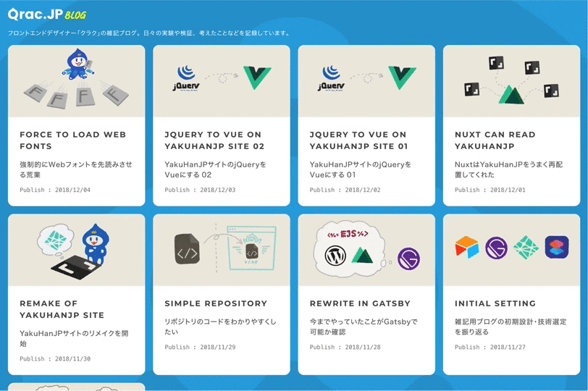
Task: Click the dark code file icon in Simple Repository card
Action: click(x=187, y=248)
